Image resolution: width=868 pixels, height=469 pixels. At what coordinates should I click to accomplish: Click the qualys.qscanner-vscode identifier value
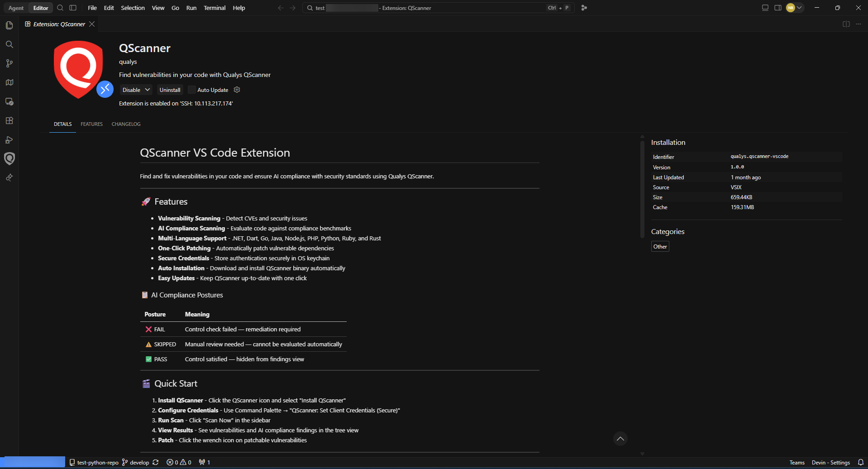(759, 156)
